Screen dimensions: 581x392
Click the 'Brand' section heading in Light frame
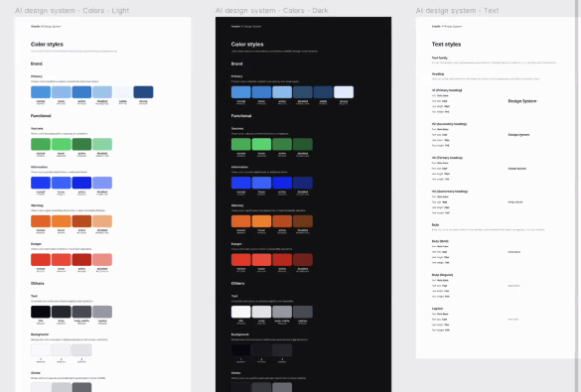[x=37, y=64]
